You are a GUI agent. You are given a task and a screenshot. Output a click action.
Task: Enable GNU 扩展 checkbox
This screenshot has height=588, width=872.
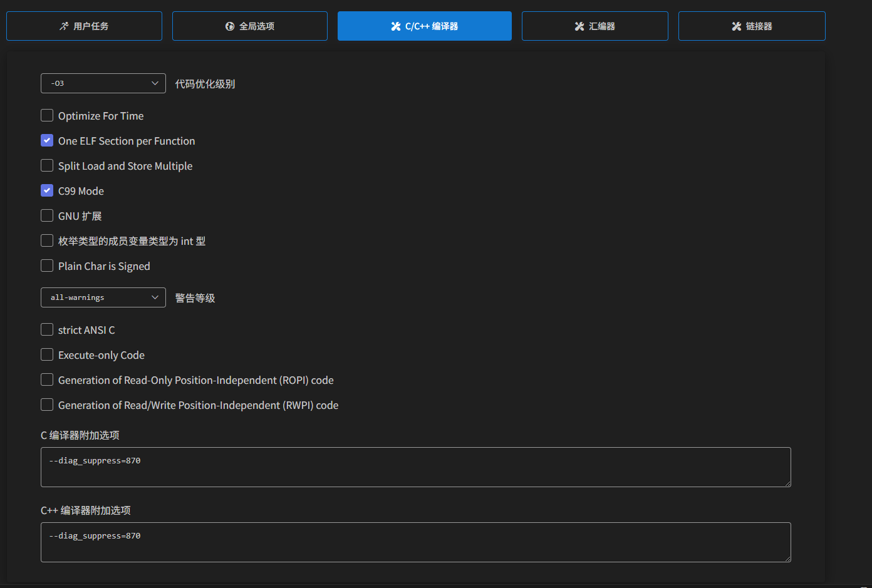(x=47, y=215)
